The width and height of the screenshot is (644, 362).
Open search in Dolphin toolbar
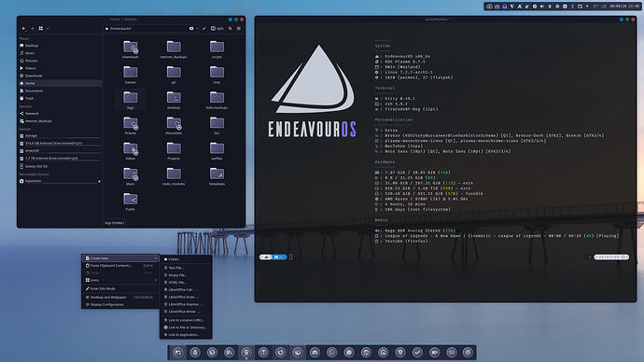[x=230, y=28]
